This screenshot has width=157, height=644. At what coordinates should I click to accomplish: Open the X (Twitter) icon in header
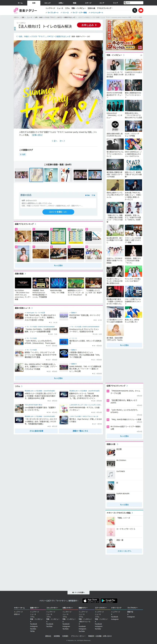tap(135, 10)
